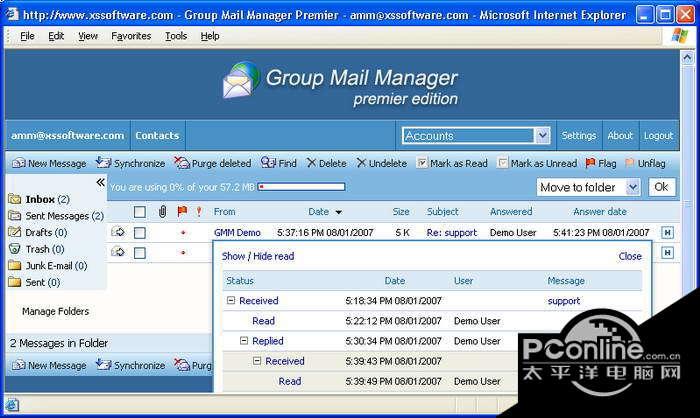
Task: Toggle the select-all checkbox in header
Action: (140, 212)
